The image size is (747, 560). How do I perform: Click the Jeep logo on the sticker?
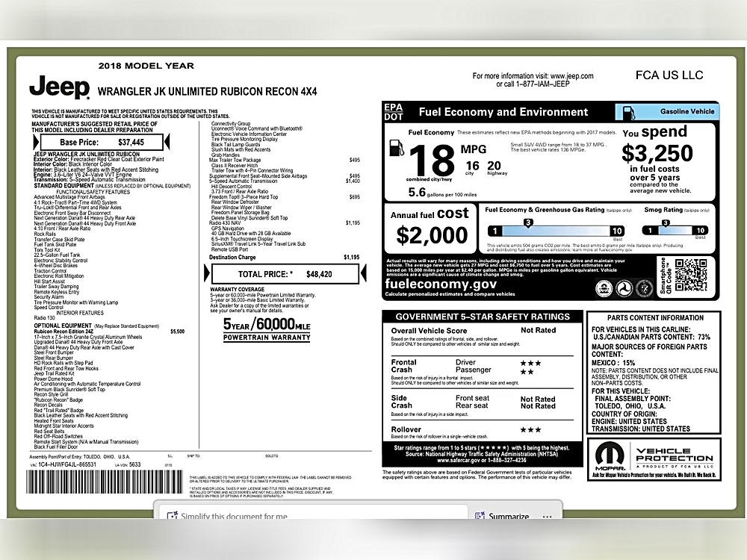point(60,88)
